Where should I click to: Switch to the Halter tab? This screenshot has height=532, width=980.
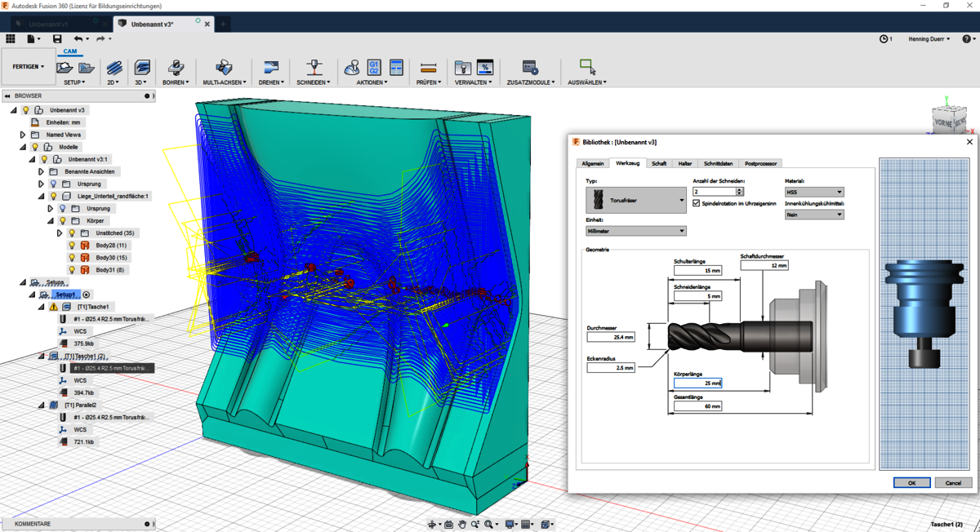click(x=685, y=163)
